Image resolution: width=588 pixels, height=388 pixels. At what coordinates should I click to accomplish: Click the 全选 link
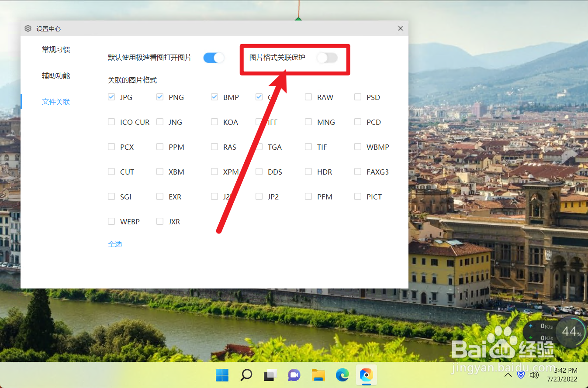[x=115, y=244]
